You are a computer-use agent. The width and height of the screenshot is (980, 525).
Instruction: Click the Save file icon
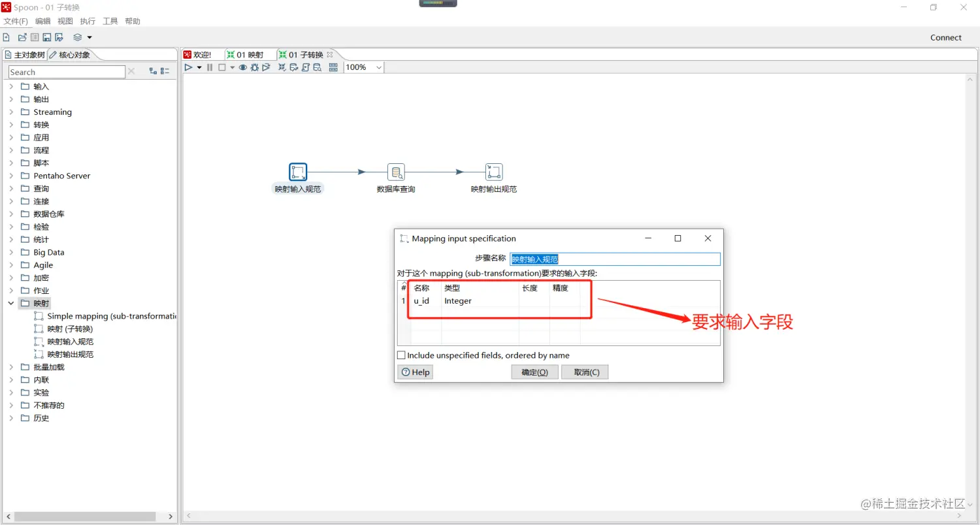(47, 37)
